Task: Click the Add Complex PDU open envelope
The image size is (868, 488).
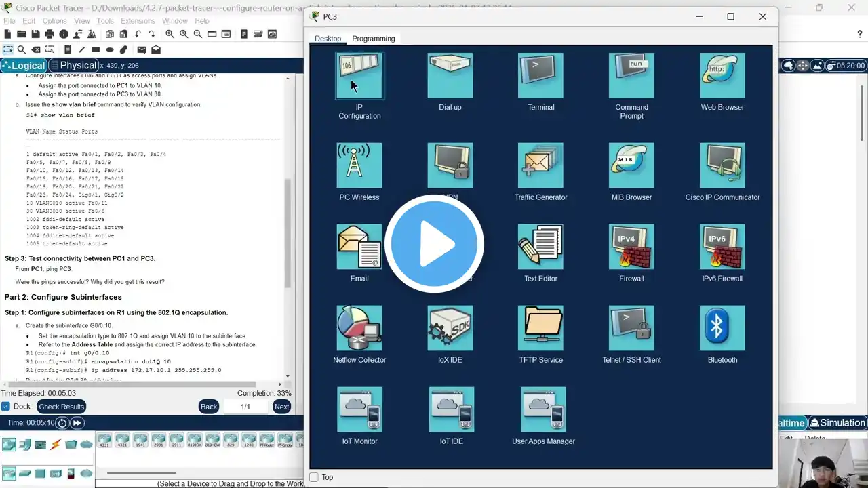Action: [x=156, y=49]
